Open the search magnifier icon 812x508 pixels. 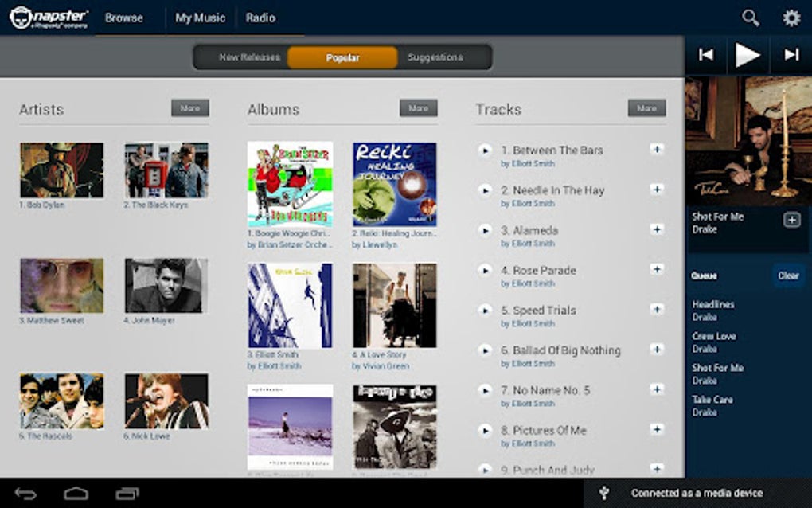tap(751, 18)
